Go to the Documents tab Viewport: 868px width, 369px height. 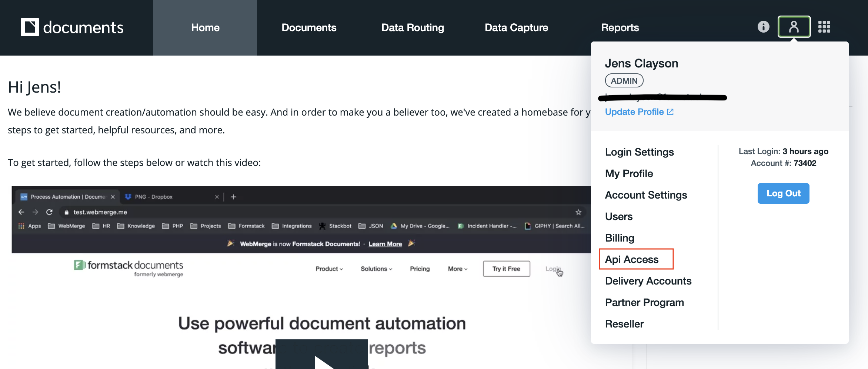tap(309, 28)
